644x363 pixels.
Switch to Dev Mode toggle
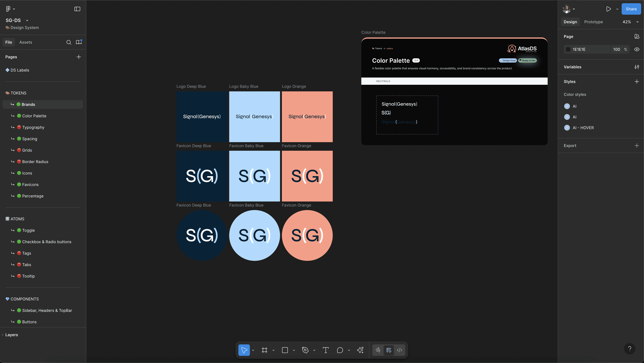(x=400, y=350)
